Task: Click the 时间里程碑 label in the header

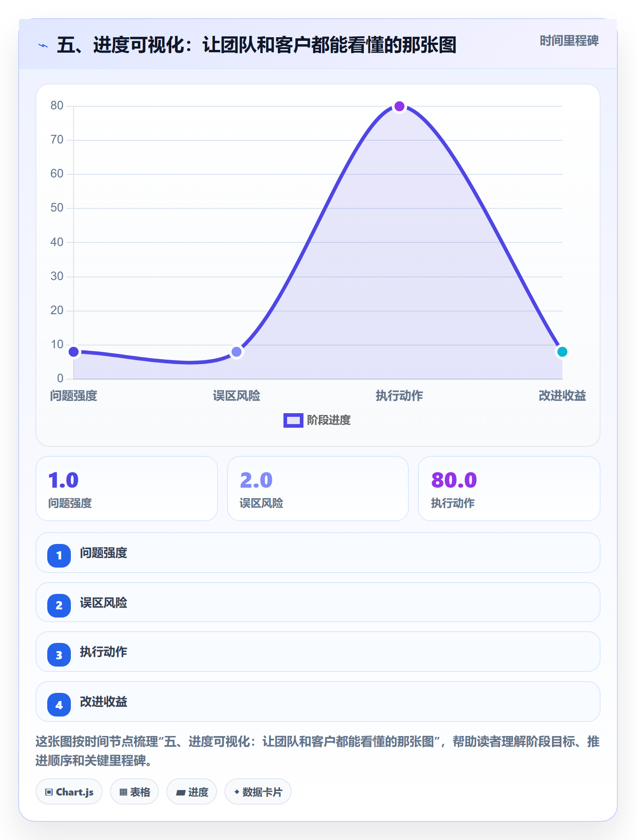Action: point(569,41)
